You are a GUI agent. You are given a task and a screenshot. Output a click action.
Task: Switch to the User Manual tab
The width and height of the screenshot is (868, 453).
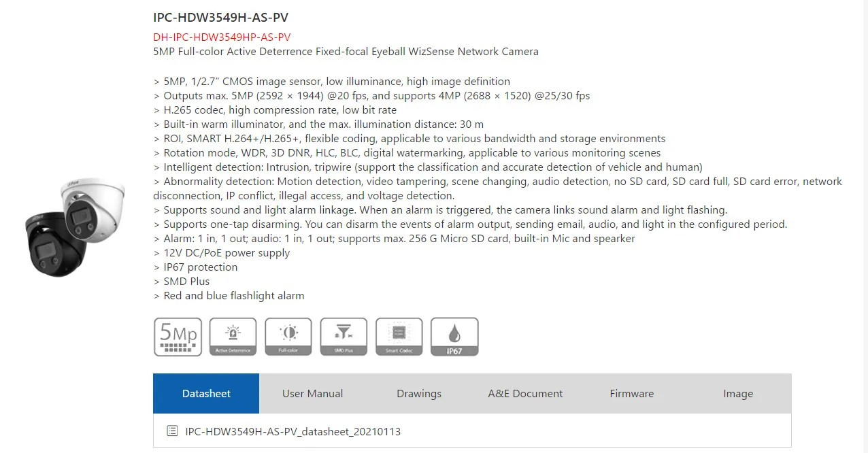312,393
